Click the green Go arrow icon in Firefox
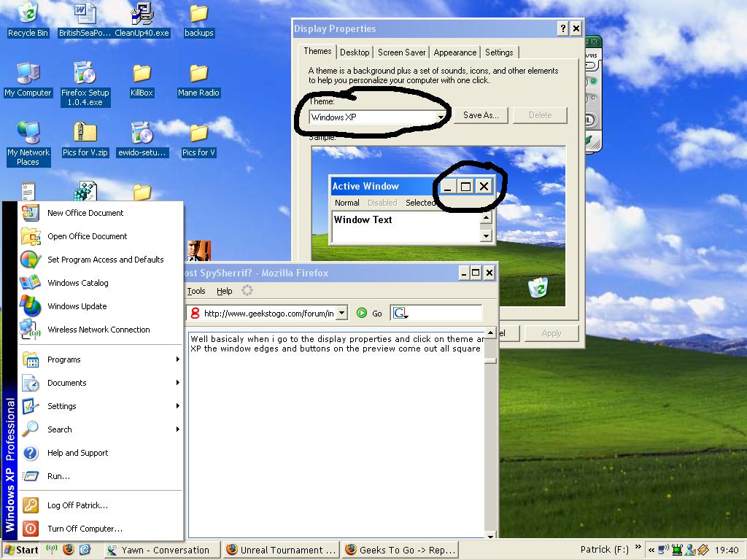 [362, 313]
